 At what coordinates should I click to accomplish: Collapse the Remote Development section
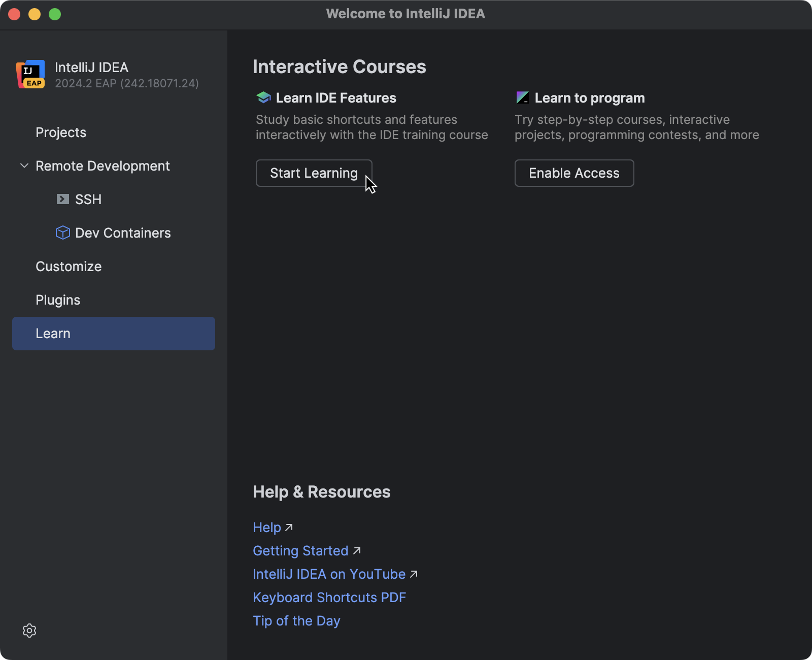[x=24, y=166]
